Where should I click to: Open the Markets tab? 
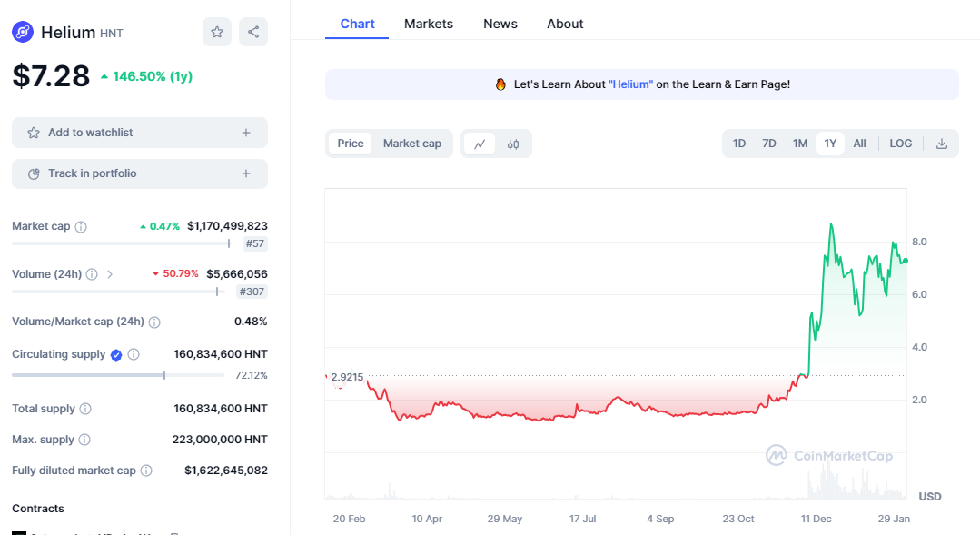click(x=428, y=24)
